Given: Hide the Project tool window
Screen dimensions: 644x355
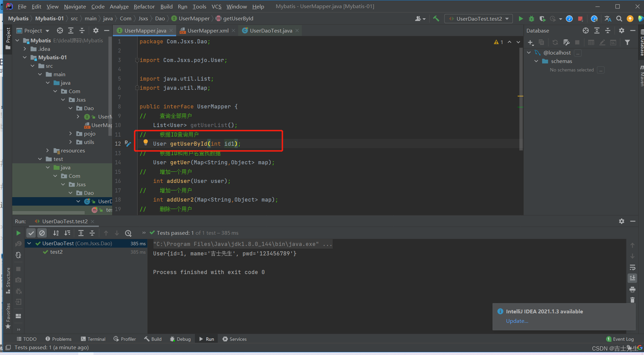Looking at the screenshot, I should click(x=107, y=30).
